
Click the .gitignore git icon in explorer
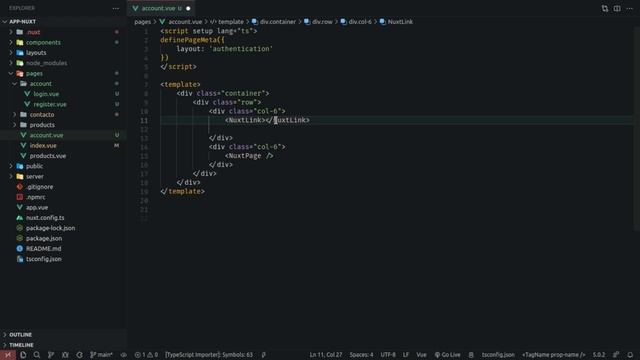click(20, 187)
